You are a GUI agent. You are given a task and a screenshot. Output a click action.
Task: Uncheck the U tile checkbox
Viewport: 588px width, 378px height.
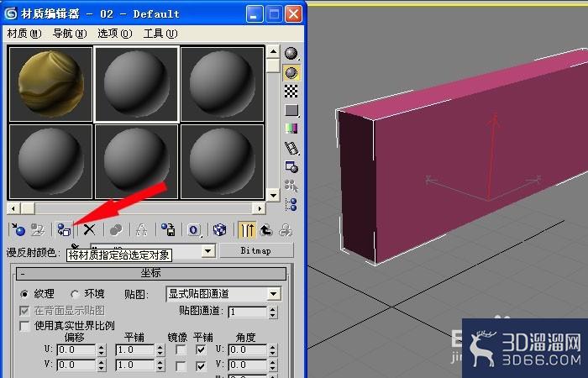[201, 350]
